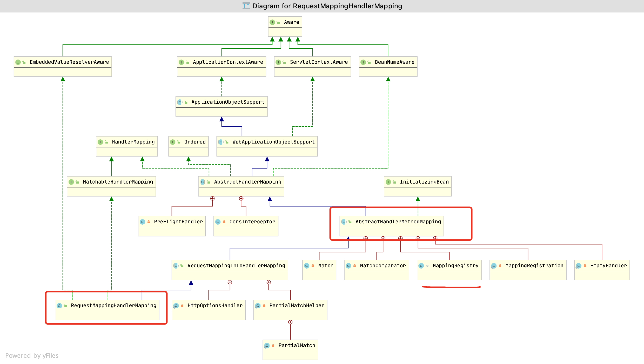Click the members compartment of InitializingBean
This screenshot has width=644, height=364.
tap(418, 192)
